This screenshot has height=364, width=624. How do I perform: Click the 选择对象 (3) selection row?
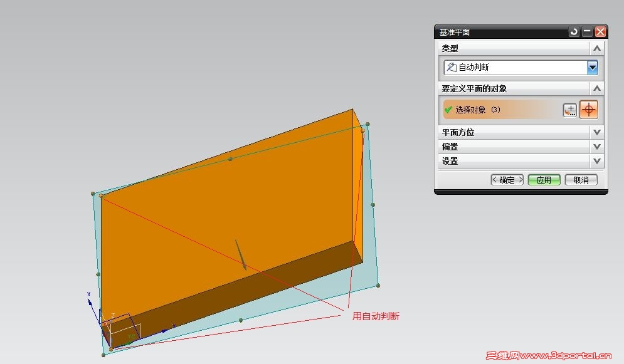[x=502, y=110]
